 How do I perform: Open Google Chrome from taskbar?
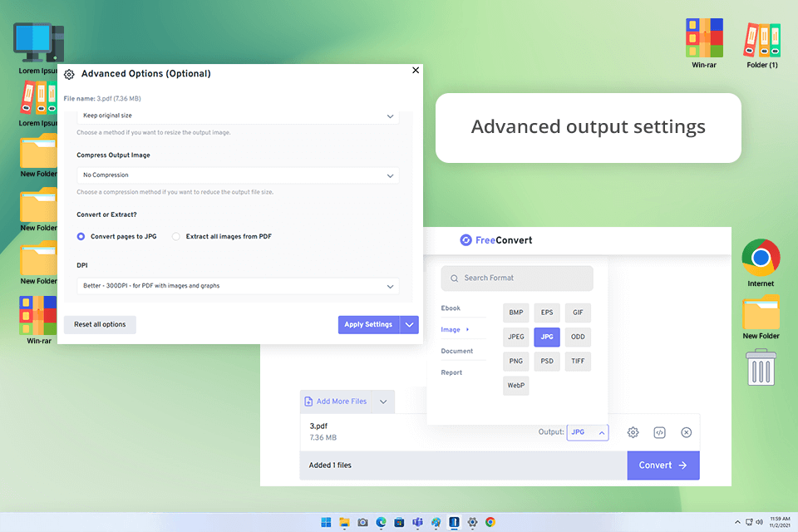point(490,522)
